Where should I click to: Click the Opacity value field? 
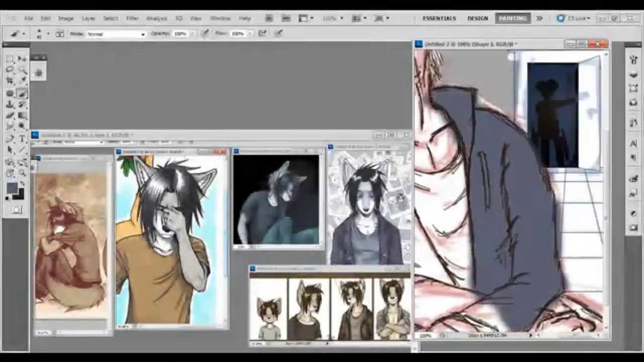coord(180,34)
